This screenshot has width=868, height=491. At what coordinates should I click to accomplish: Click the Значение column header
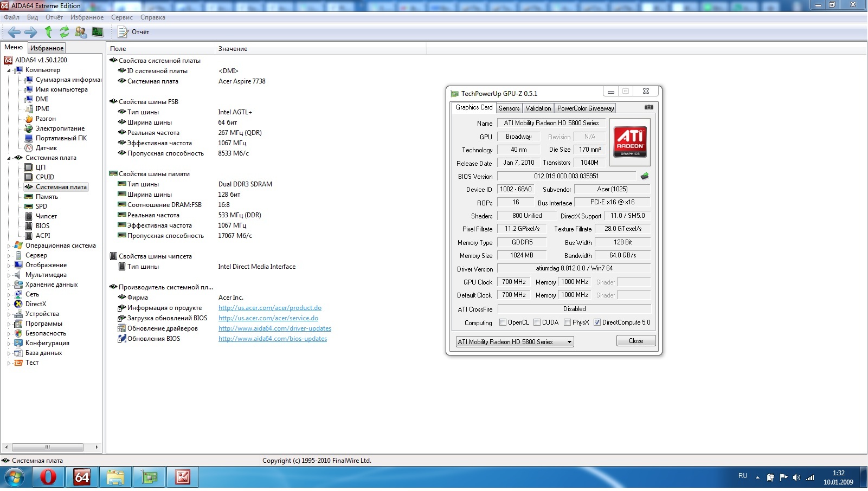(320, 49)
